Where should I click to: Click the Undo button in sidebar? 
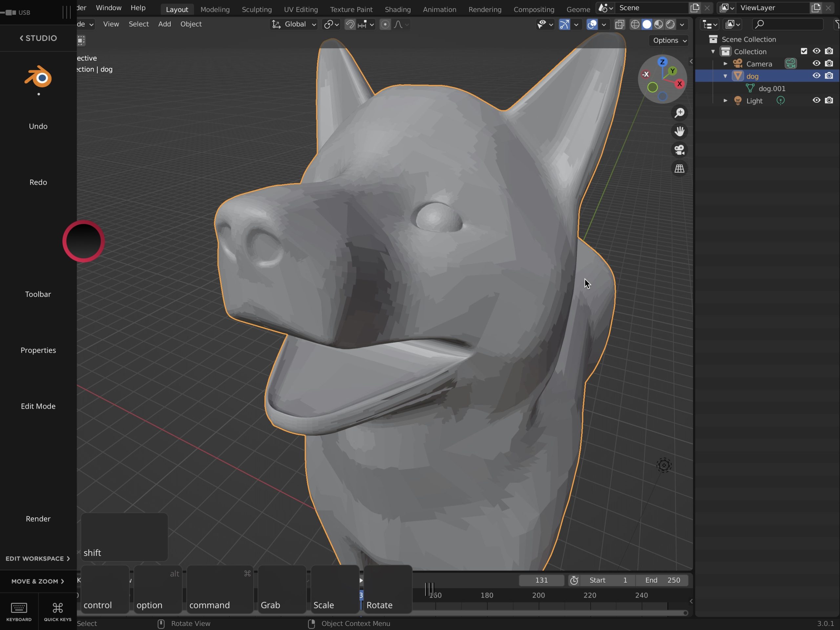click(38, 126)
